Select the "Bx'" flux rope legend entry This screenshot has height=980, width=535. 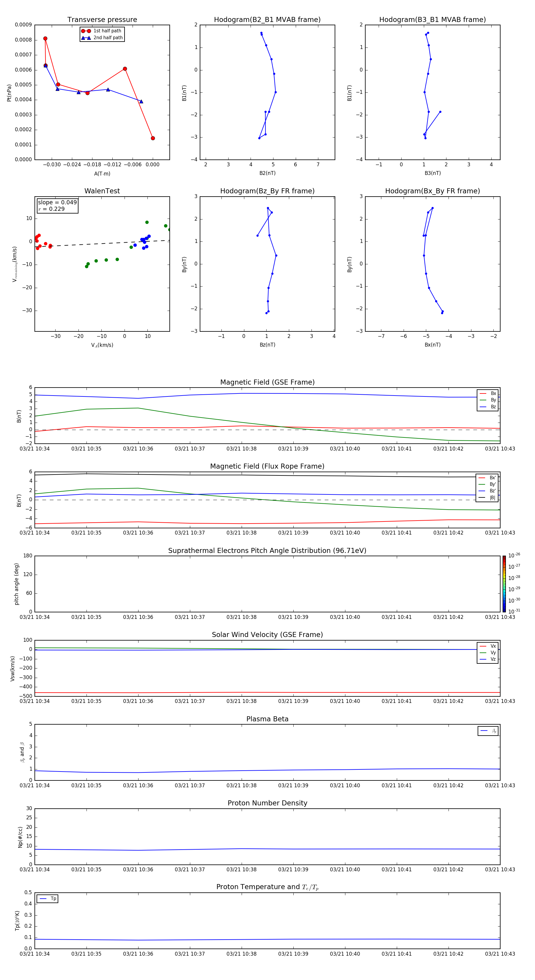click(x=487, y=478)
